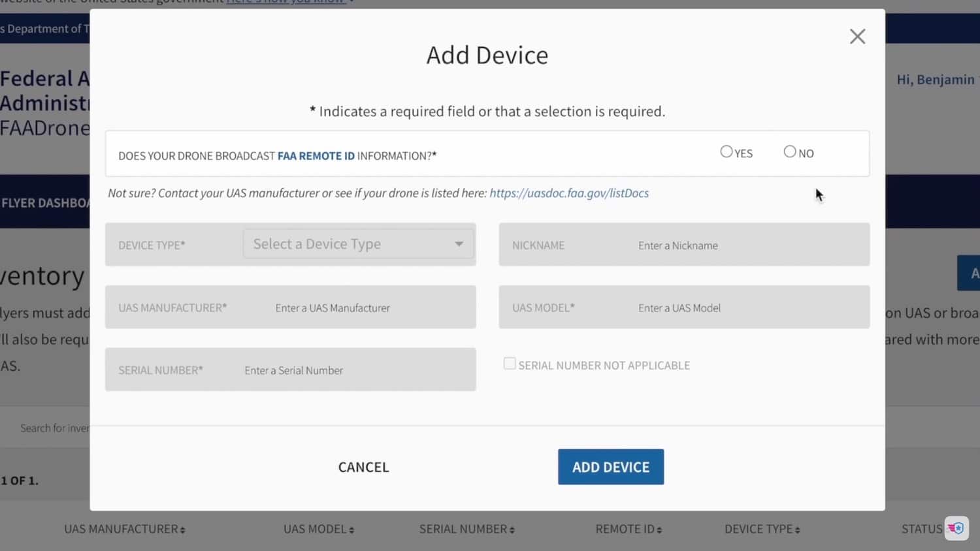The image size is (980, 551).
Task: Open the FLYER DASHBOARD tab
Action: point(42,203)
